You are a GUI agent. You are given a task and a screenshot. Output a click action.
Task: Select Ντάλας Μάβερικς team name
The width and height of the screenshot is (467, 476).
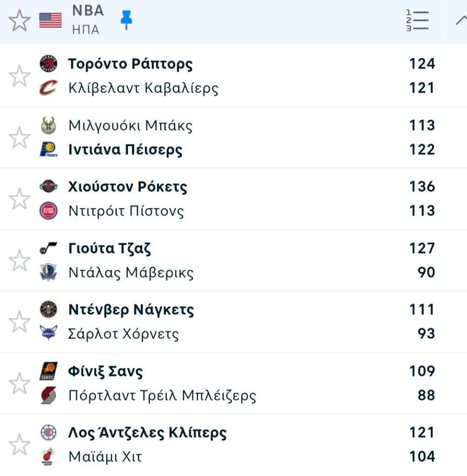point(131,272)
